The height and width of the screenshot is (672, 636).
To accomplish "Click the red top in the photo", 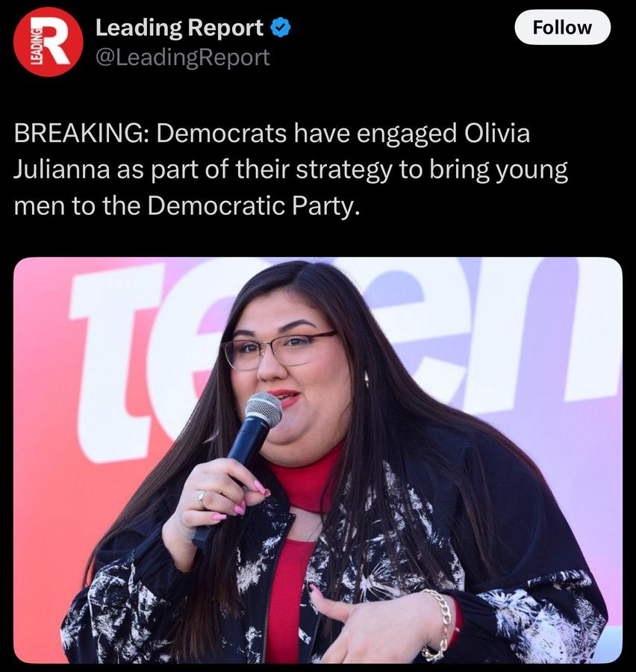I will pyautogui.click(x=296, y=557).
